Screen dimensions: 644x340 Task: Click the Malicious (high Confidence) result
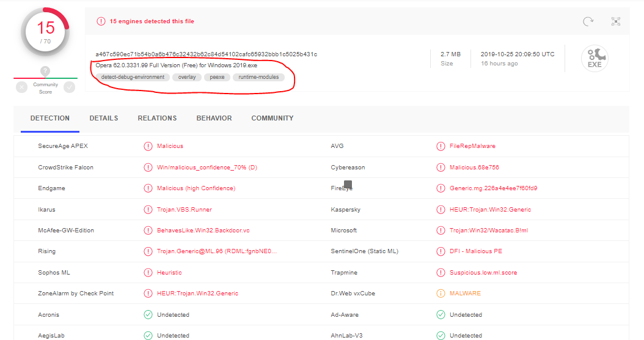[196, 188]
